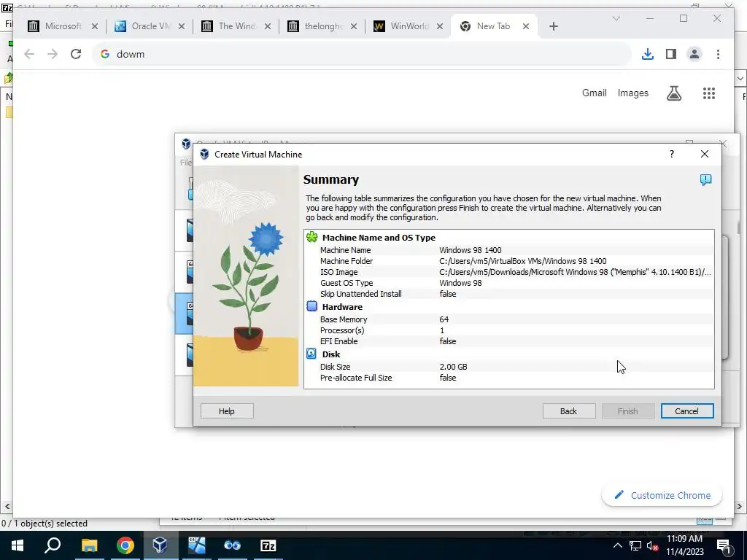Click the address bar containing 'dowm'
The image size is (747, 560).
pyautogui.click(x=362, y=54)
